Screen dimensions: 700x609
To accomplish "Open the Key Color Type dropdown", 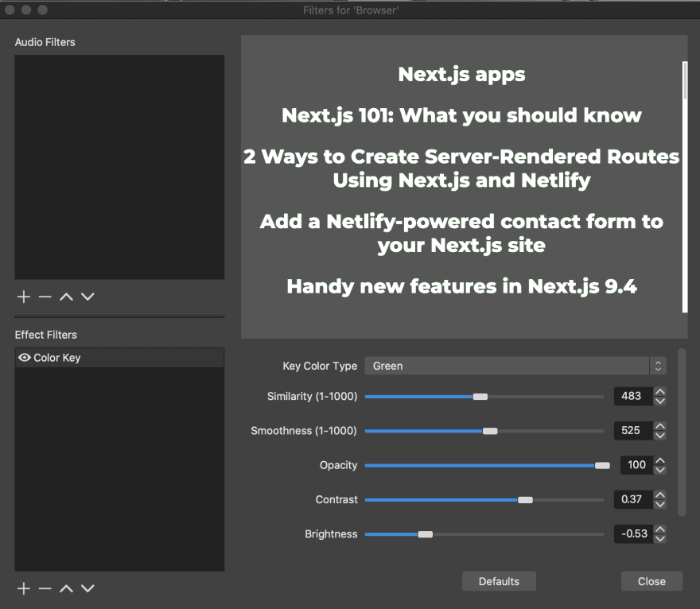I will 515,366.
